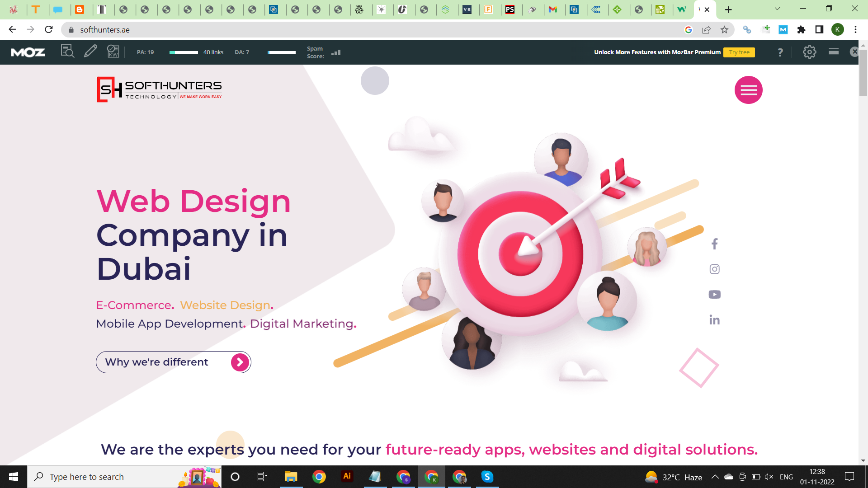Image resolution: width=868 pixels, height=488 pixels.
Task: Open the YouTube social link
Action: tap(714, 295)
